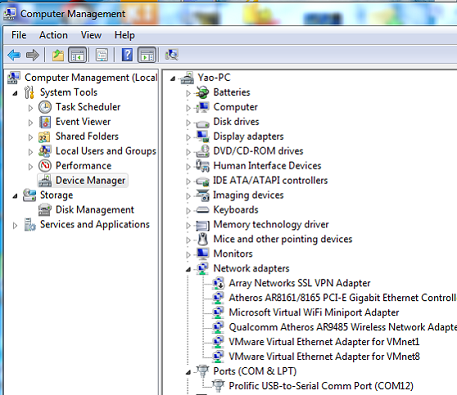Select Array Networks SSL VPN Adapter
The width and height of the screenshot is (457, 395).
tap(299, 283)
